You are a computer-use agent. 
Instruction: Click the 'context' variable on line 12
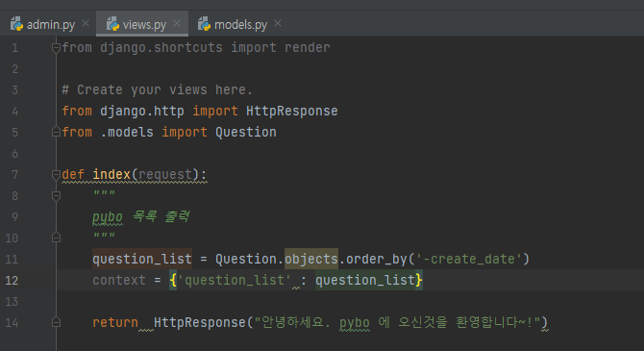119,280
